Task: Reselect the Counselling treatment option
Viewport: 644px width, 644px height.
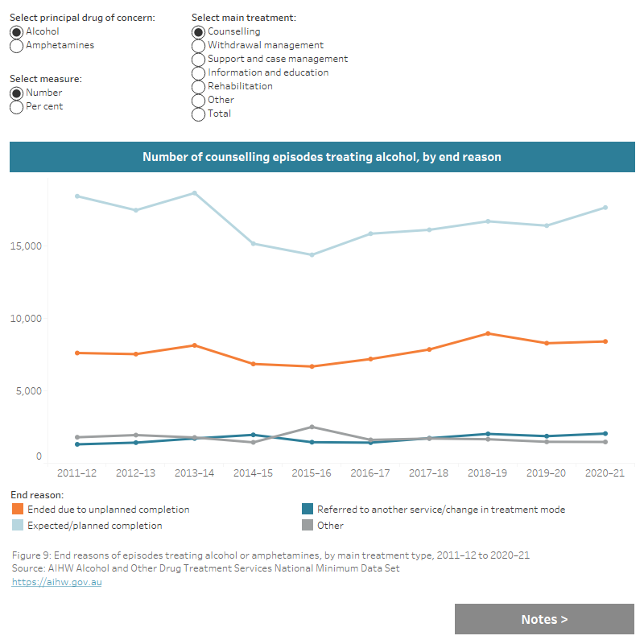Action: [198, 32]
